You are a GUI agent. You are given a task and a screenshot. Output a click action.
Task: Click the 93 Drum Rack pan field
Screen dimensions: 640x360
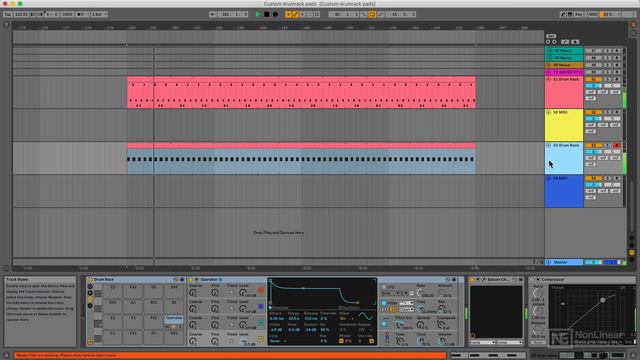(612, 152)
